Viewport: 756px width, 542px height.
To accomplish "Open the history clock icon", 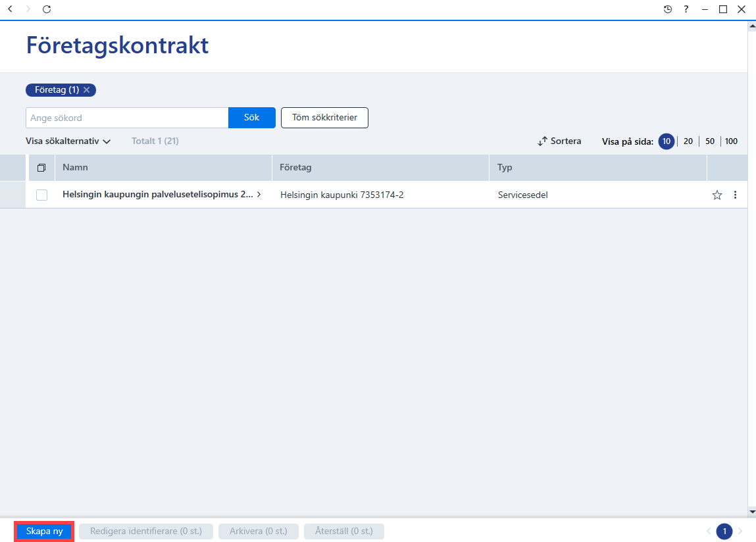I will click(668, 9).
